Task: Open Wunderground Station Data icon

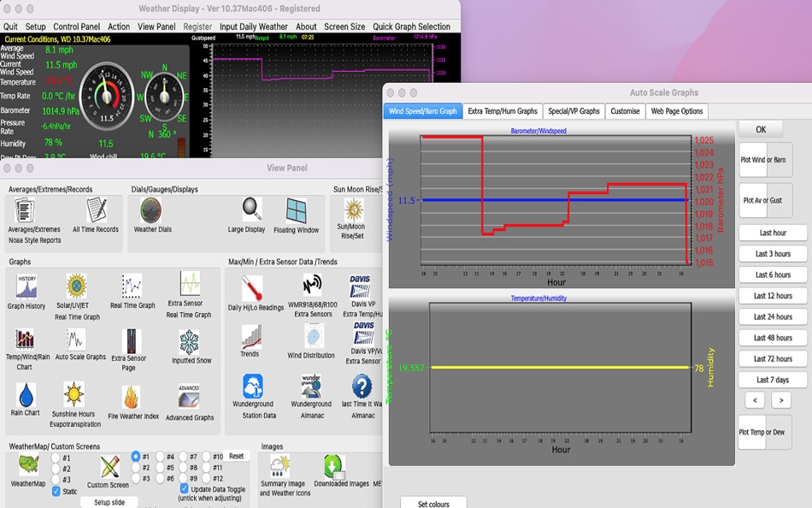Action: click(253, 387)
